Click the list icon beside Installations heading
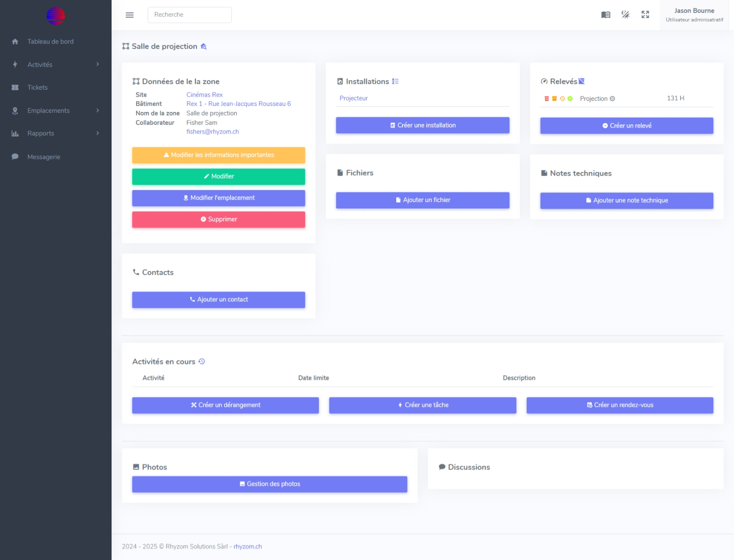This screenshot has height=560, width=734. point(395,81)
